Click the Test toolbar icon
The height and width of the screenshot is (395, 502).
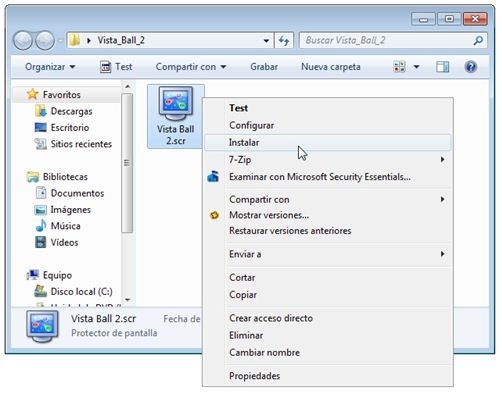click(106, 67)
